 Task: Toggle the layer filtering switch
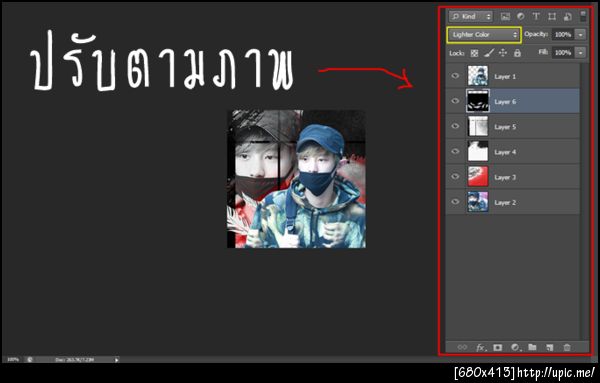(x=583, y=16)
